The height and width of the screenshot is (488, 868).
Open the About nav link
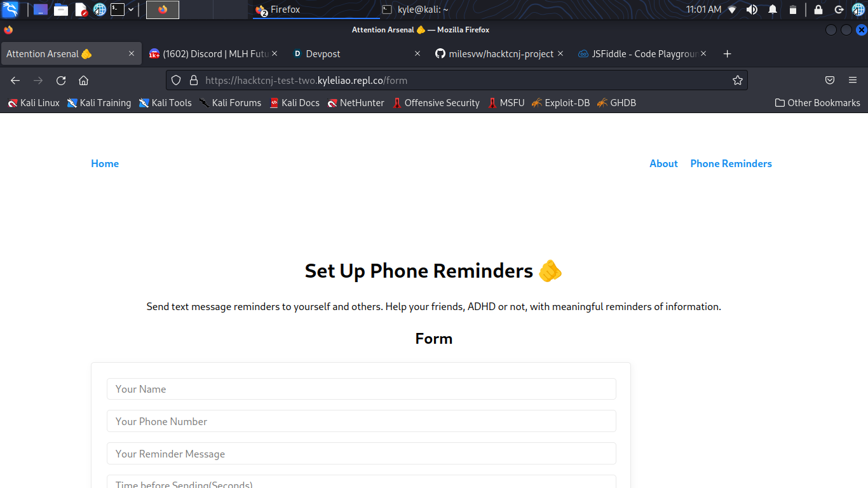[663, 163]
